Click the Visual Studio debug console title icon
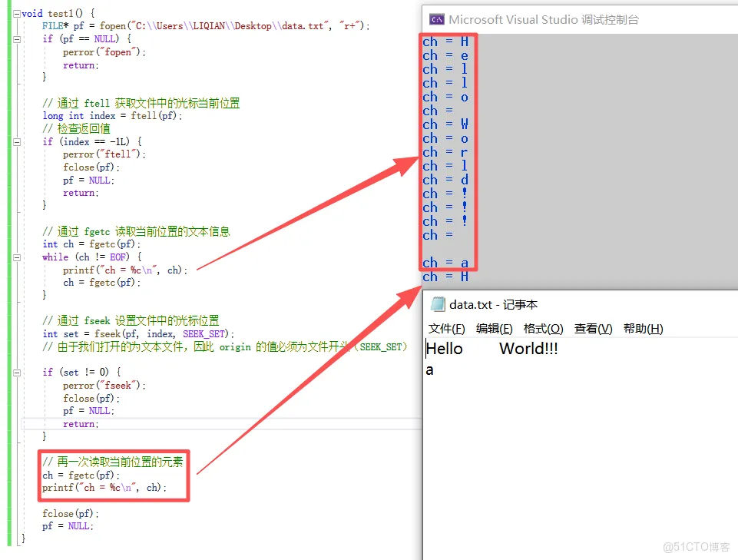 click(x=436, y=19)
